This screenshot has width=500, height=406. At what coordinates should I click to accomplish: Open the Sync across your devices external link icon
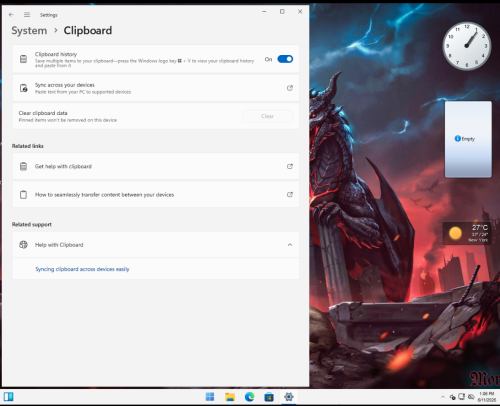(x=290, y=88)
